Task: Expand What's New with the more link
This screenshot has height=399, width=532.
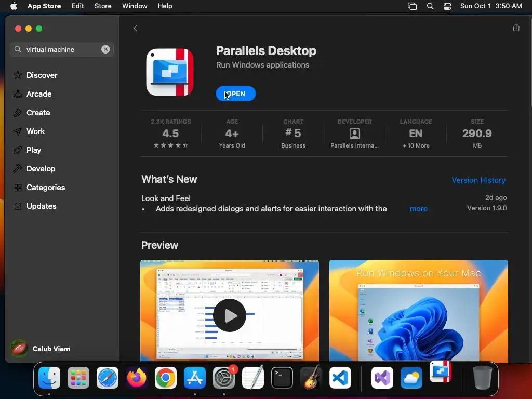Action: click(418, 209)
